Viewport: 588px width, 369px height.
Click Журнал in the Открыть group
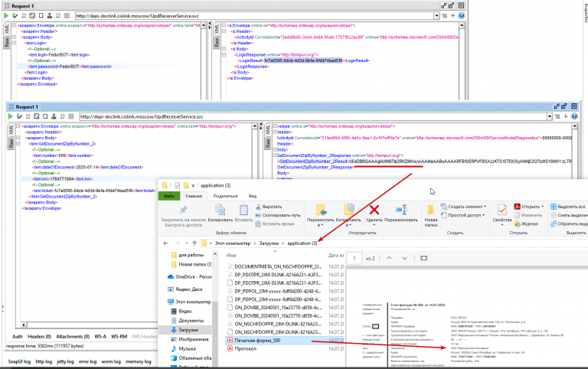point(526,224)
